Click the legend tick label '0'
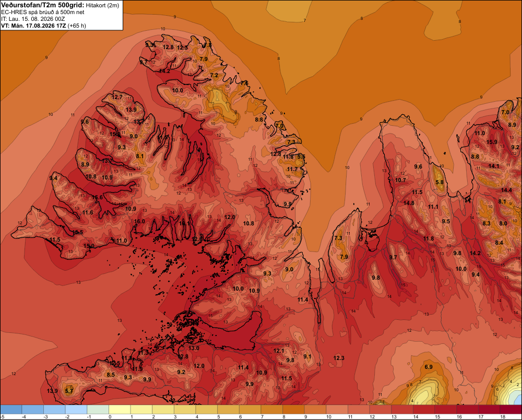The height and width of the screenshot is (420, 522). point(110,417)
